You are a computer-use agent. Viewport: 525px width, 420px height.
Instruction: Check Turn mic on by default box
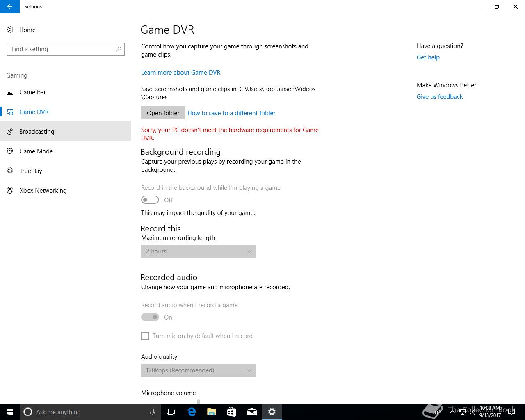145,336
